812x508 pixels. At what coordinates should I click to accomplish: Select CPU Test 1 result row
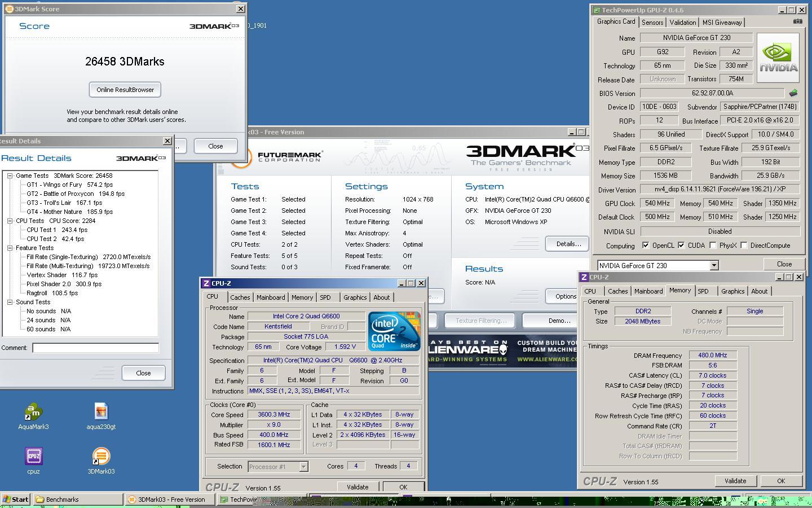tap(57, 230)
